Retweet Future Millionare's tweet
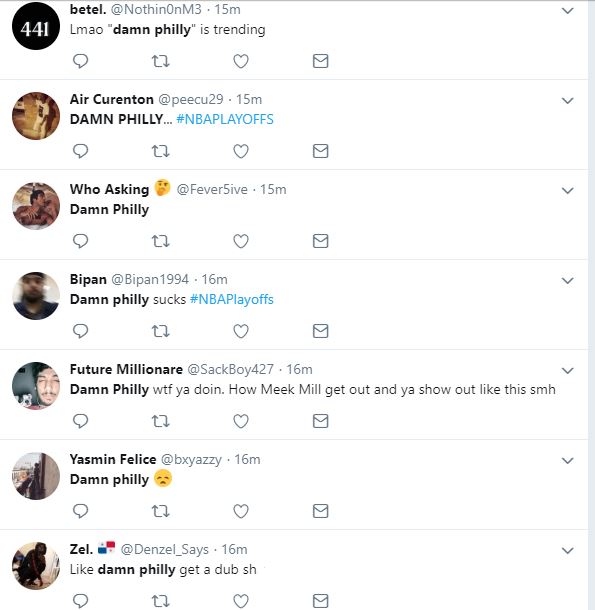This screenshot has height=610, width=595. tap(160, 421)
